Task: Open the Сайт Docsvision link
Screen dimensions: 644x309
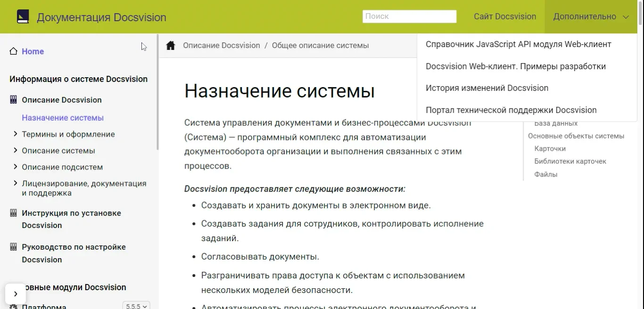Action: point(505,16)
